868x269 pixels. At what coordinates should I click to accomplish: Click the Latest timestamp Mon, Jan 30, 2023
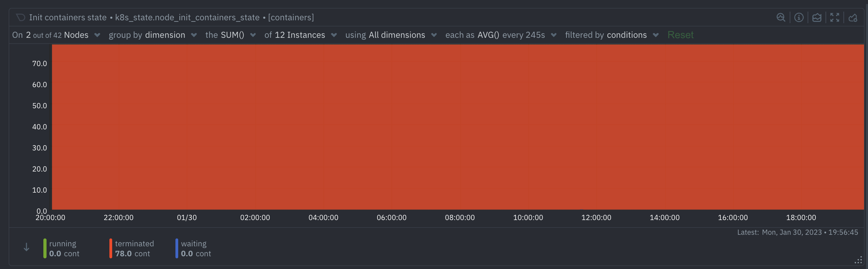798,232
